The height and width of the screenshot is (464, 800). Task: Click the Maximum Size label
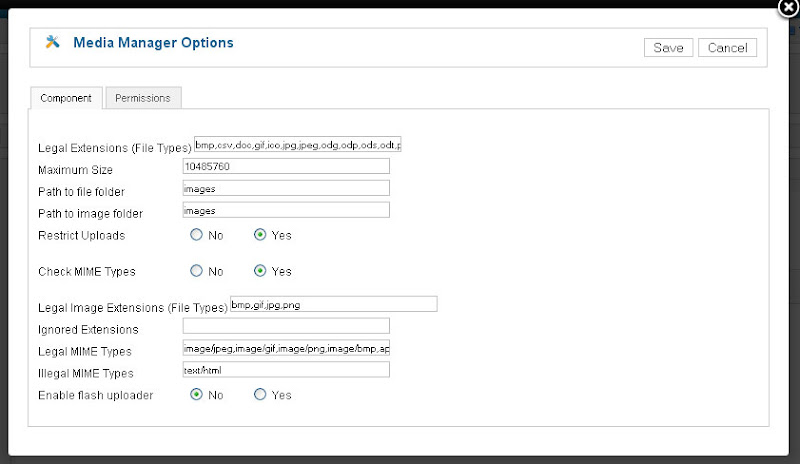pyautogui.click(x=76, y=170)
